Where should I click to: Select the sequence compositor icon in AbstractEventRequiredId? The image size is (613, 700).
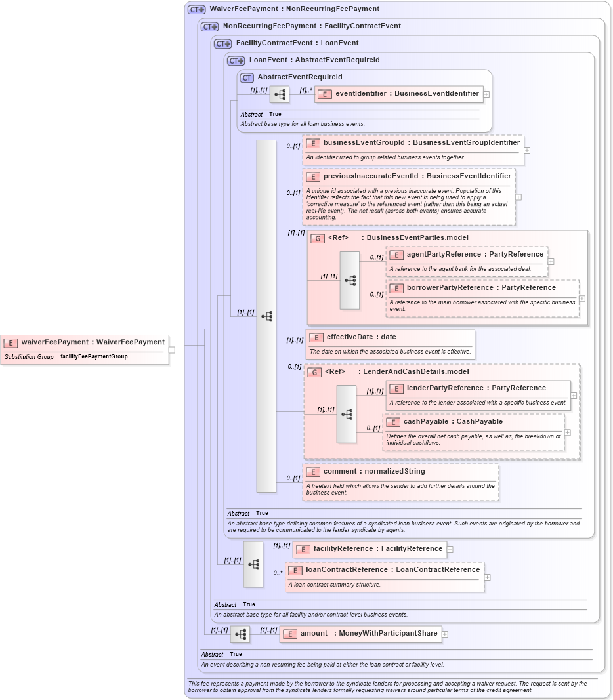point(279,94)
